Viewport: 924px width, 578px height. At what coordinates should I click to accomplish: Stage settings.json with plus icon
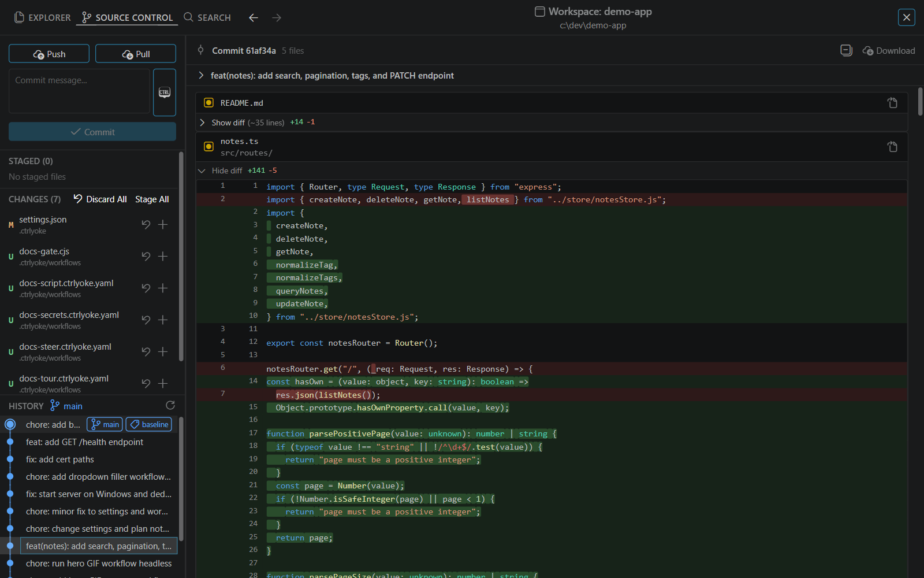pos(163,224)
